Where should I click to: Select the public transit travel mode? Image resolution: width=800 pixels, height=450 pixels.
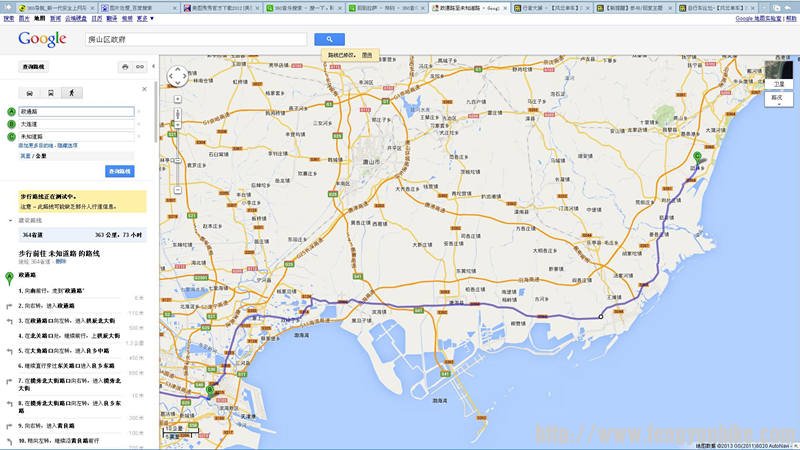[x=51, y=92]
